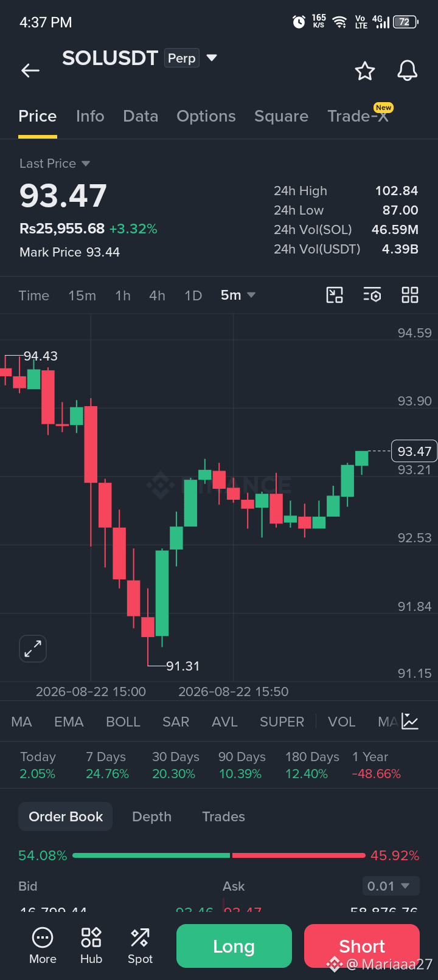Screen dimensions: 438x980
Task: Toggle the AVL indicator
Action: (224, 722)
